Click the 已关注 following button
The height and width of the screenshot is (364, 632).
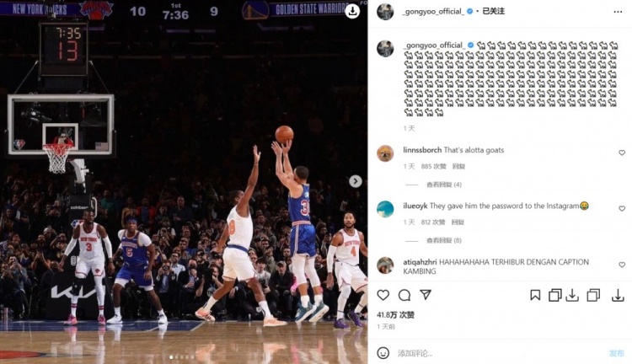point(493,11)
